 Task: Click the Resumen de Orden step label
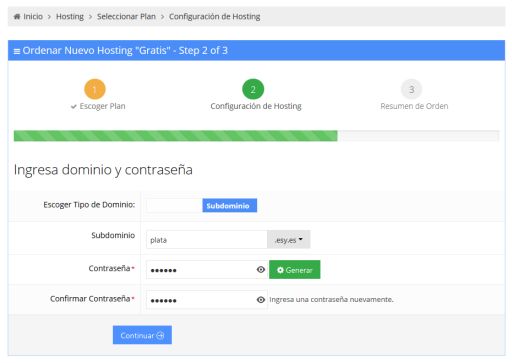(414, 106)
